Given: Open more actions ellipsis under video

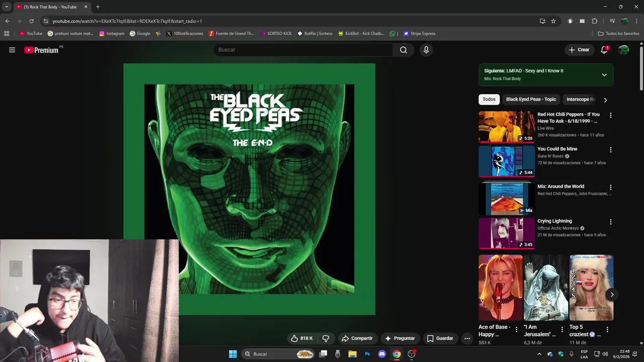Looking at the screenshot, I should tap(467, 338).
